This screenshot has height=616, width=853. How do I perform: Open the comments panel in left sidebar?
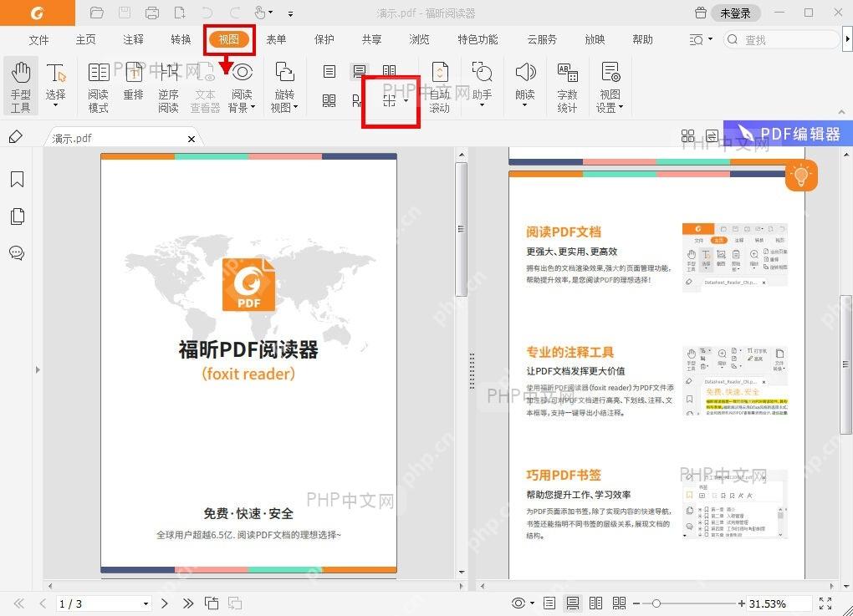pos(17,252)
